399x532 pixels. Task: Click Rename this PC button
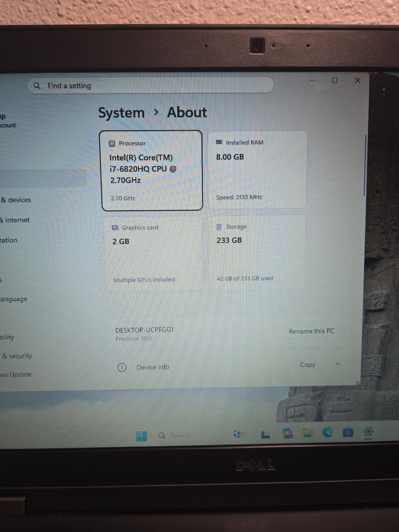[x=312, y=331]
